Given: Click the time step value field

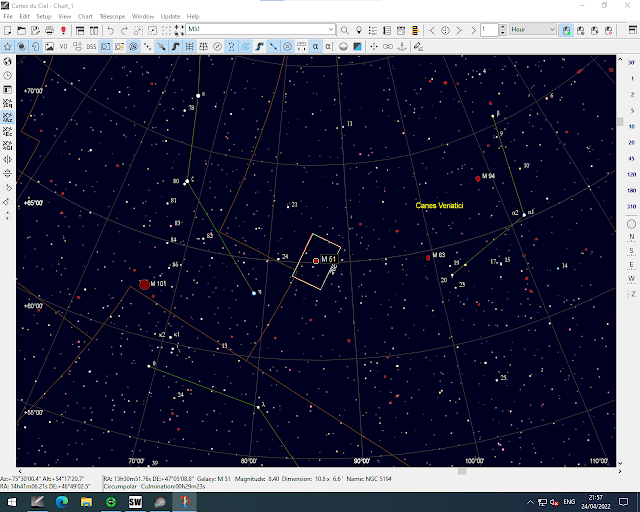Looking at the screenshot, I should pos(490,29).
